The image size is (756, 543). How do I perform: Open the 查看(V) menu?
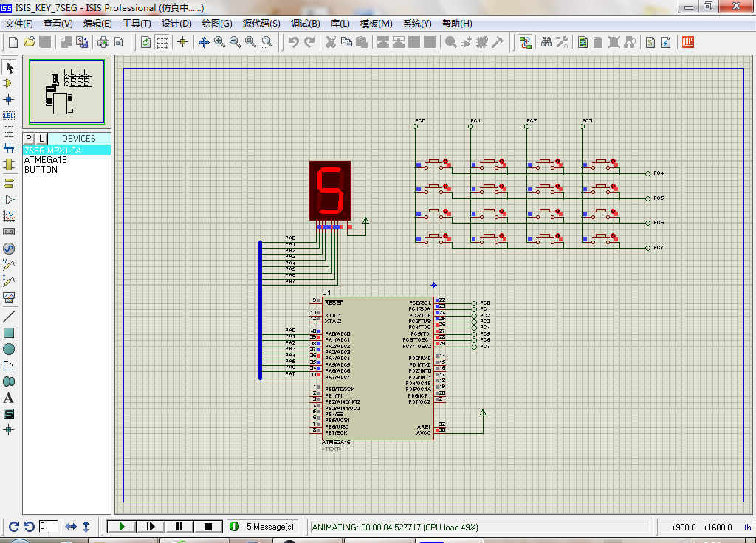coord(58,24)
